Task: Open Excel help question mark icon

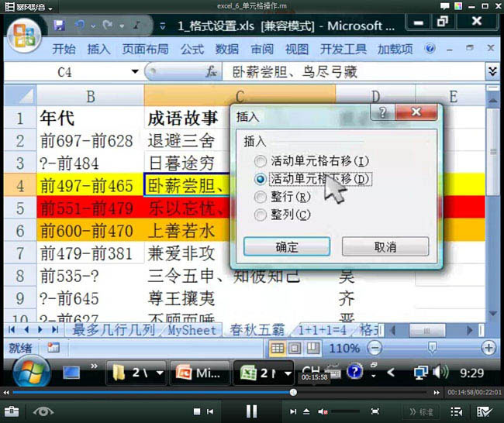Action: tap(430, 49)
